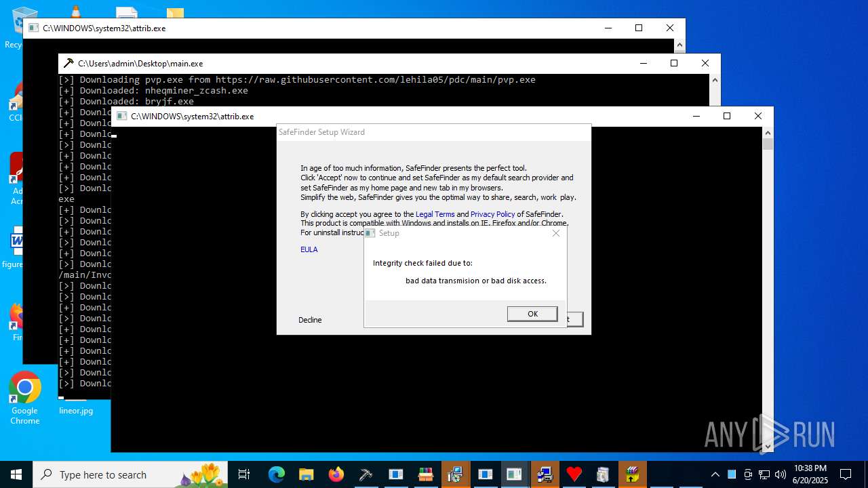Open Google Chrome desktop shortcut

click(25, 399)
